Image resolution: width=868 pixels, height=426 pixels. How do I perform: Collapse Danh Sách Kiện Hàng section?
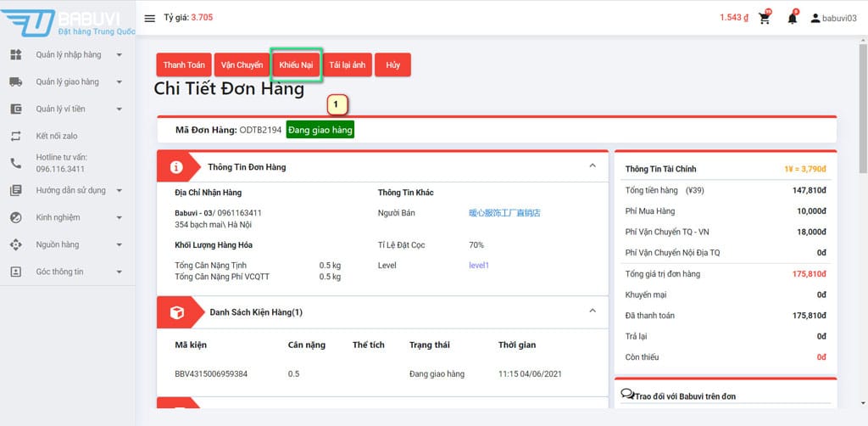click(x=593, y=311)
